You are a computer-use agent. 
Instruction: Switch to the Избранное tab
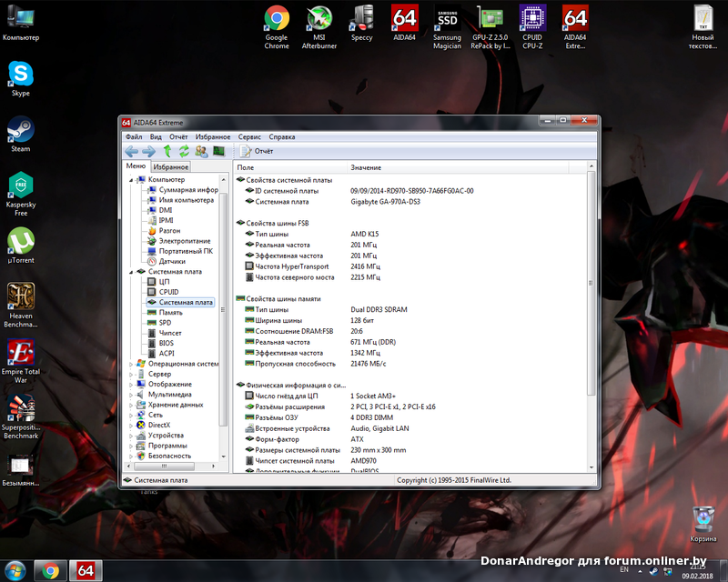(171, 167)
